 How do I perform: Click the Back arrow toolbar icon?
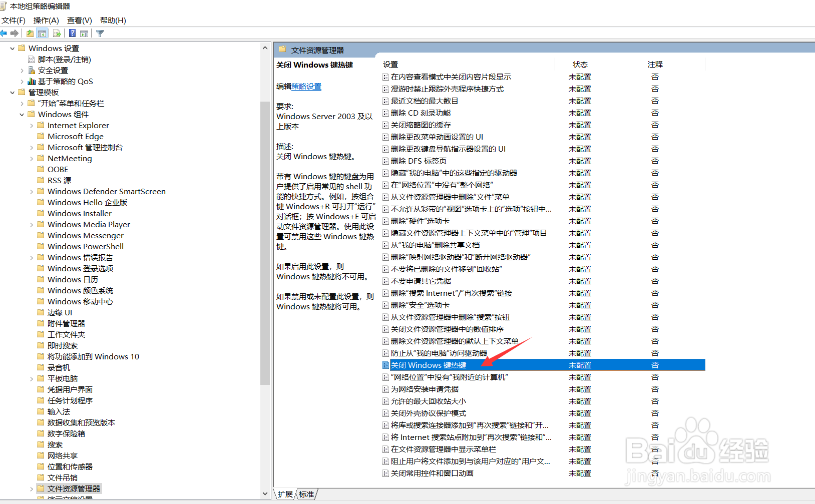click(4, 34)
